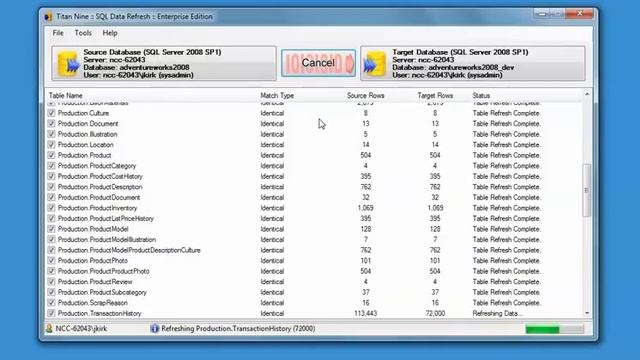640x360 pixels.
Task: Sort by the Match Type column header
Action: 277,96
